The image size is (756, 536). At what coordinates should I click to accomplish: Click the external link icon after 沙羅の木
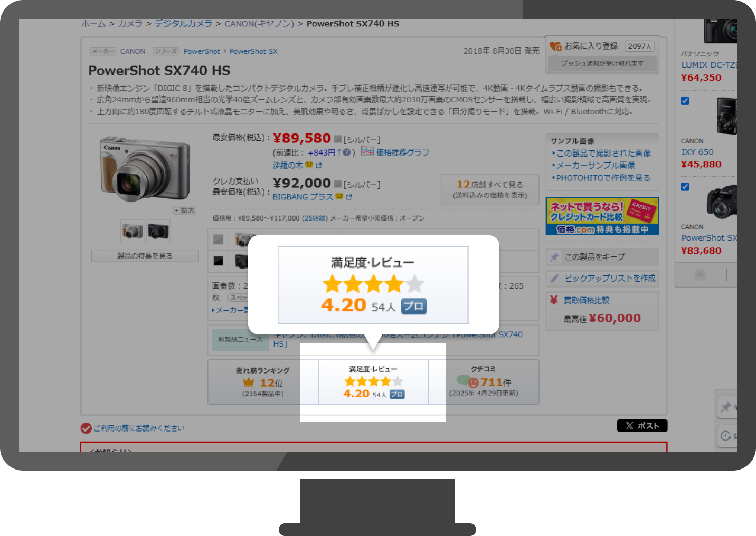pos(318,166)
